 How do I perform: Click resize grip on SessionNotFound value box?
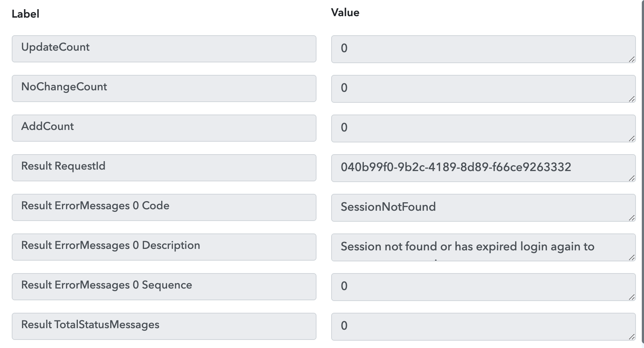[x=632, y=218]
